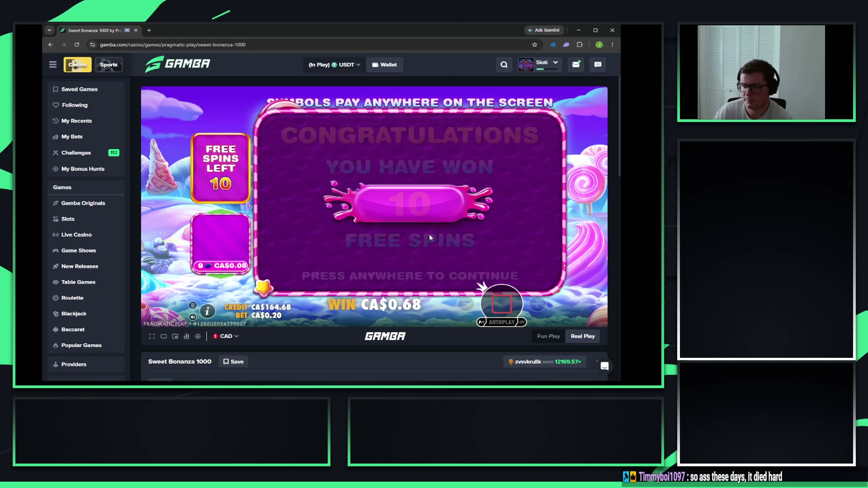
Task: Open the Roulette category
Action: [86, 298]
